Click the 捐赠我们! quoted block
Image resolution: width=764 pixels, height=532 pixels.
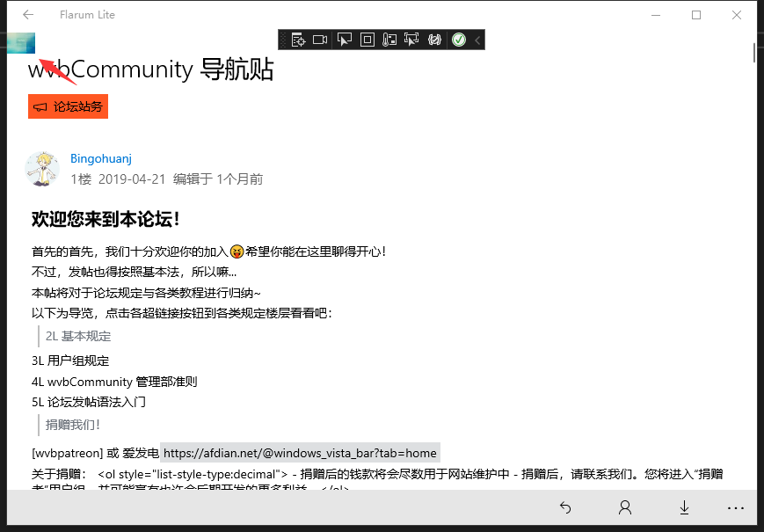[x=73, y=426]
